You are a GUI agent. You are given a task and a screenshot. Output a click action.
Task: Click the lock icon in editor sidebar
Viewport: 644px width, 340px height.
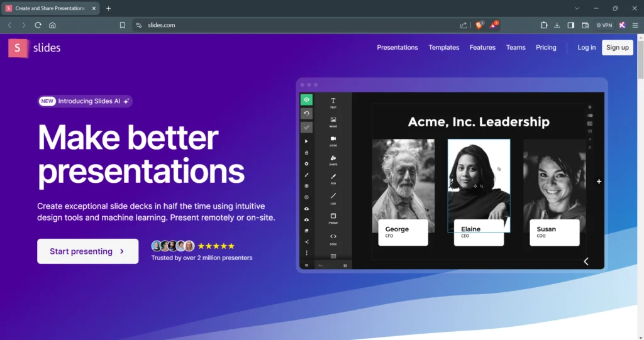pos(306,152)
